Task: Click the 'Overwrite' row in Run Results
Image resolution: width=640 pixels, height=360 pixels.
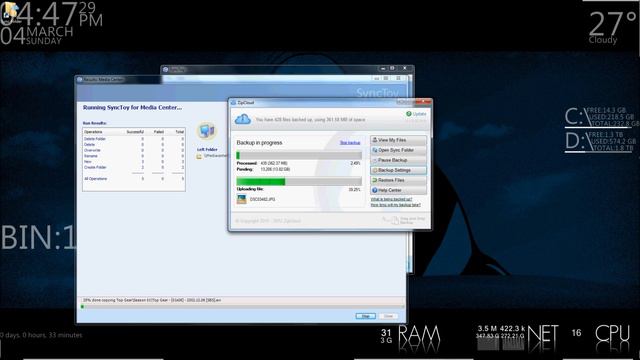Action: 134,150
